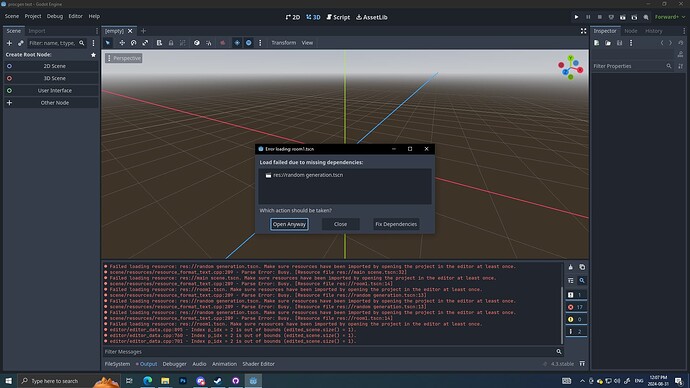Open the Perspective view options dropdown
The width and height of the screenshot is (690, 388).
click(124, 58)
